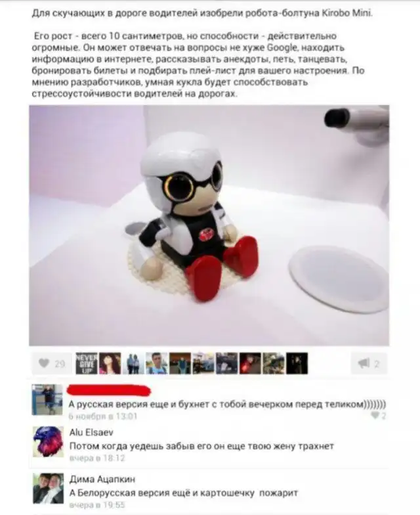420x515 pixels.
Task: Click the redacted name of the first commenter
Action: point(109,390)
